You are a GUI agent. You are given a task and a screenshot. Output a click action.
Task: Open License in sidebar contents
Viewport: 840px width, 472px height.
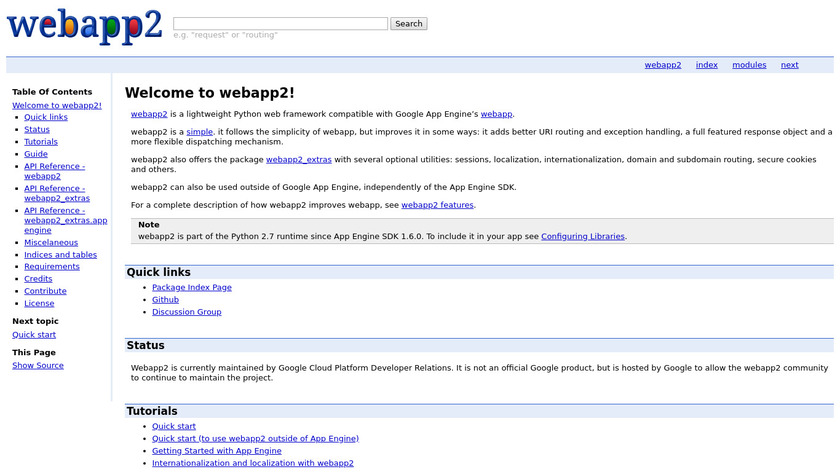click(x=39, y=303)
